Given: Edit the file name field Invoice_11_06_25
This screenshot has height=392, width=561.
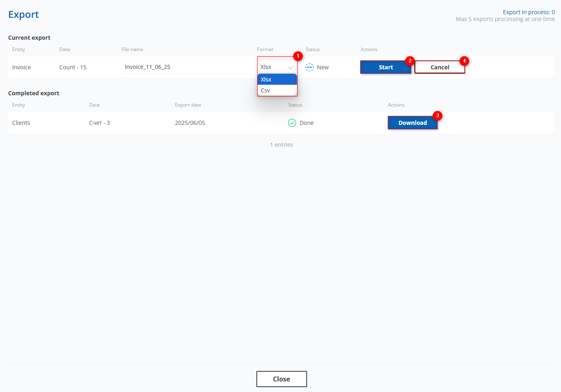Looking at the screenshot, I should [x=185, y=67].
